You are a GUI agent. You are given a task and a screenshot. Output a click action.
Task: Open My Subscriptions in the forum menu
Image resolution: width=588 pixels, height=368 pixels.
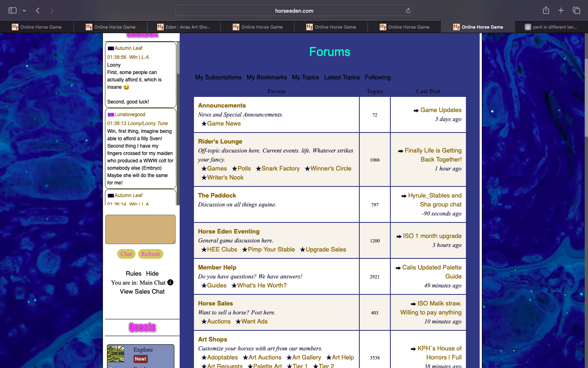click(218, 77)
